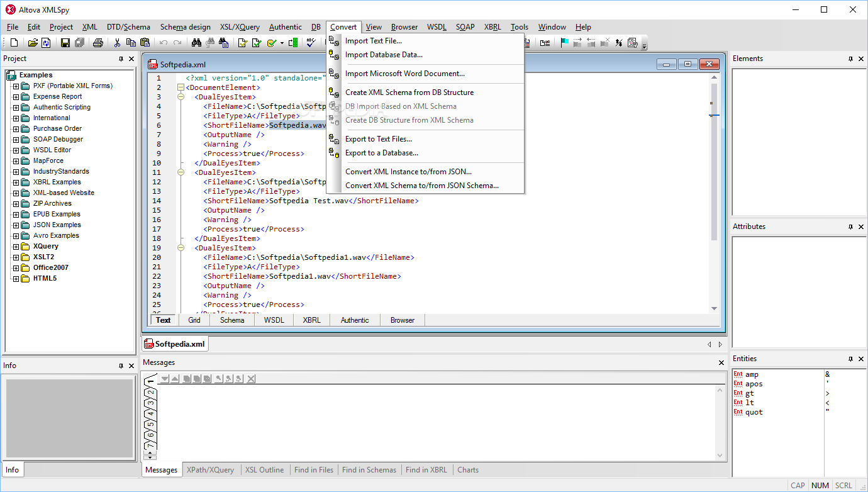
Task: Select Import Microsoft Word Document entry
Action: click(425, 74)
